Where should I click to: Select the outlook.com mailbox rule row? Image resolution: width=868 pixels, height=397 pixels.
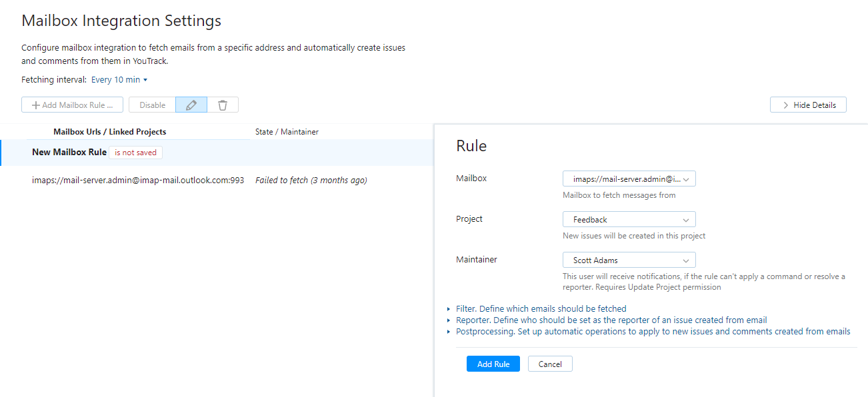137,180
